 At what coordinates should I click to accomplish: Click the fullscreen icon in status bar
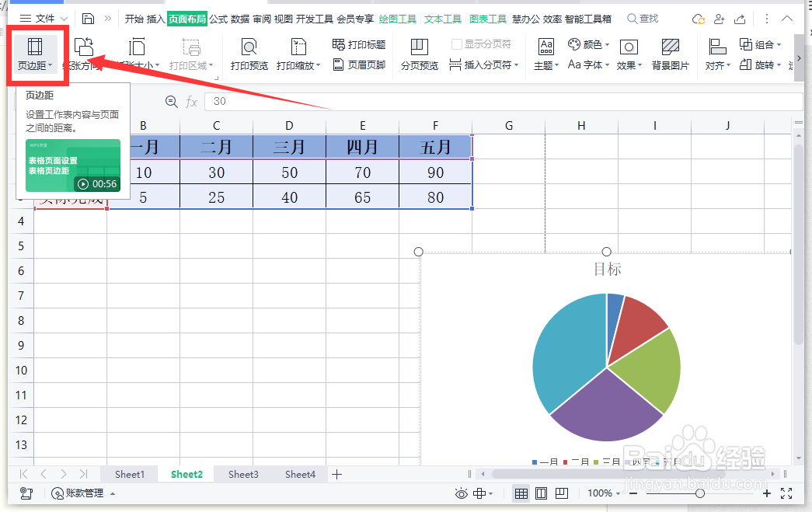pos(786,493)
